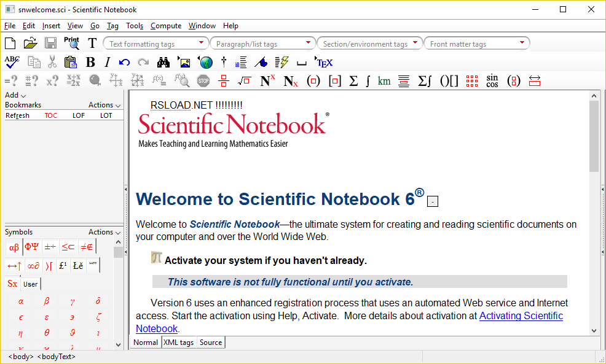Click Refresh in the Bookmarks panel
The width and height of the screenshot is (606, 364).
17,115
